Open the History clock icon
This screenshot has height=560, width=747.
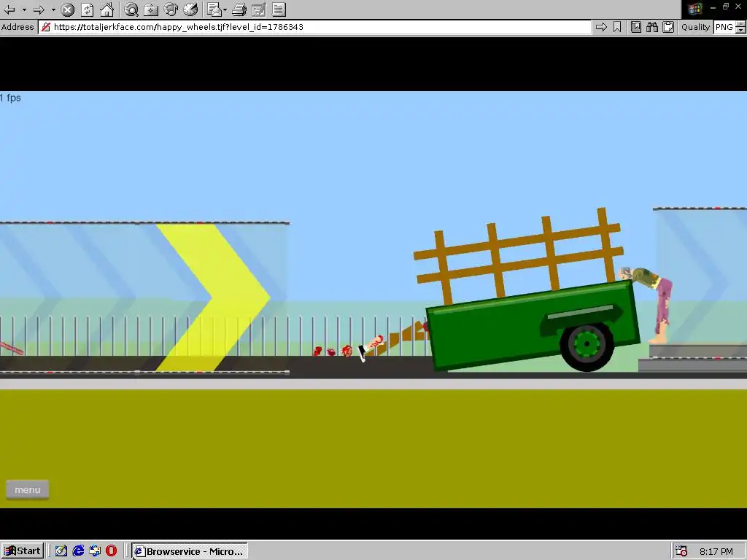pos(190,9)
